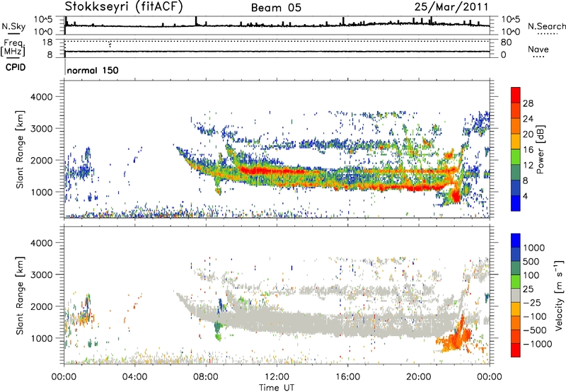Click the date '25/Mar/2011'
Viewport: 566px width, 392px height.
pyautogui.click(x=451, y=6)
